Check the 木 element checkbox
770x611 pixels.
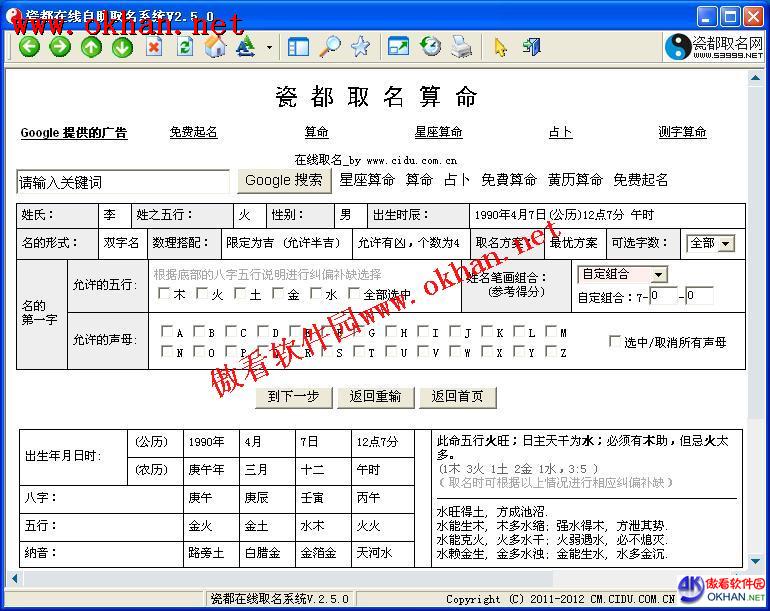click(164, 294)
